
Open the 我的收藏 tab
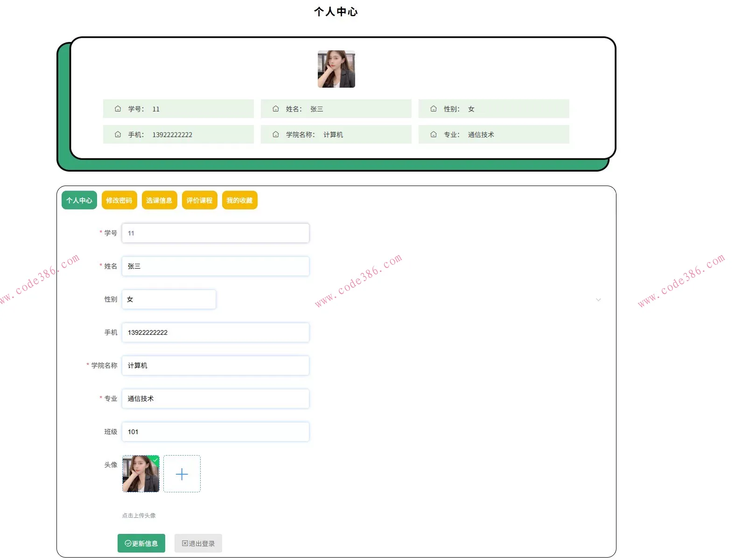240,200
